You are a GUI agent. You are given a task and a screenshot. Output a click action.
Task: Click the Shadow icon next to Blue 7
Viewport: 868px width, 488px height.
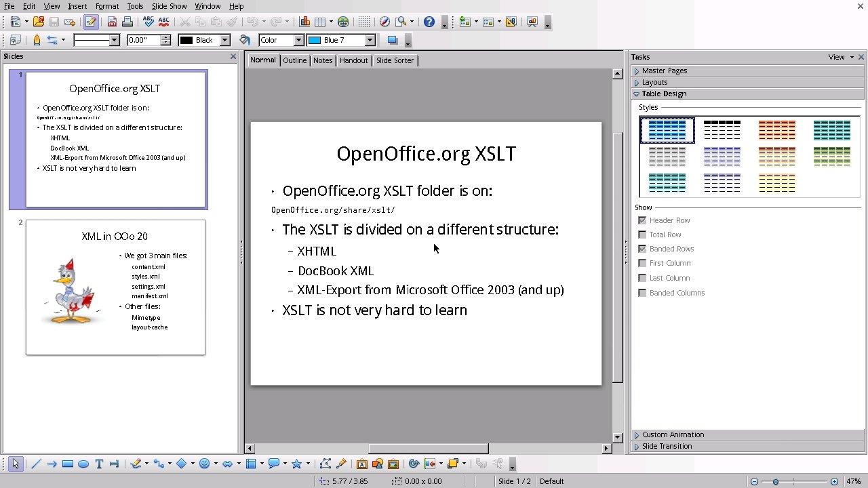point(392,40)
